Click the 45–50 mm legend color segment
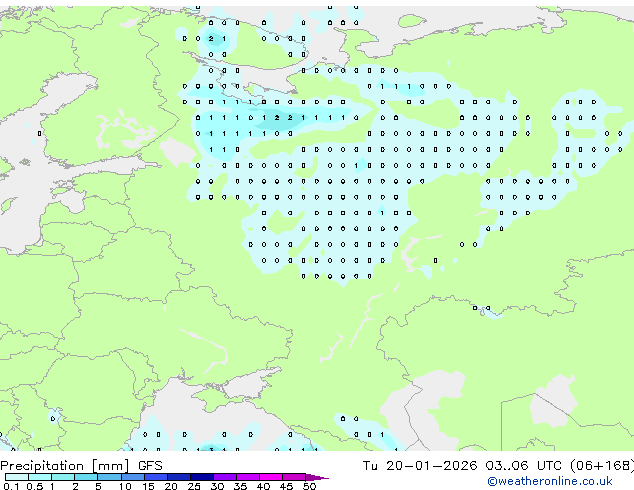634x490 pixels. point(294,477)
